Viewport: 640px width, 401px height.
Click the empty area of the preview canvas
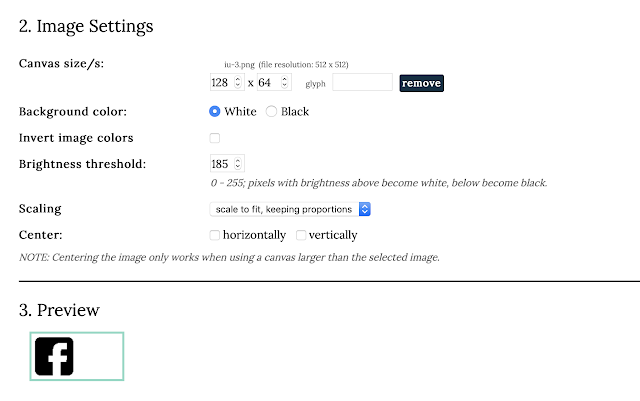tap(100, 357)
